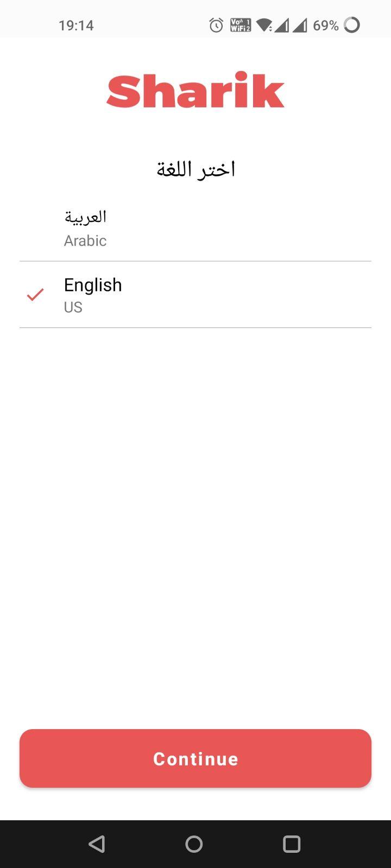The image size is (391, 868).
Task: Tap the US subtitle under English
Action: (x=73, y=307)
